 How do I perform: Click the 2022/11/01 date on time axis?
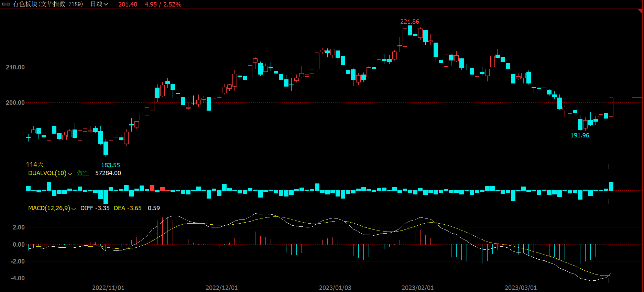[x=108, y=288]
